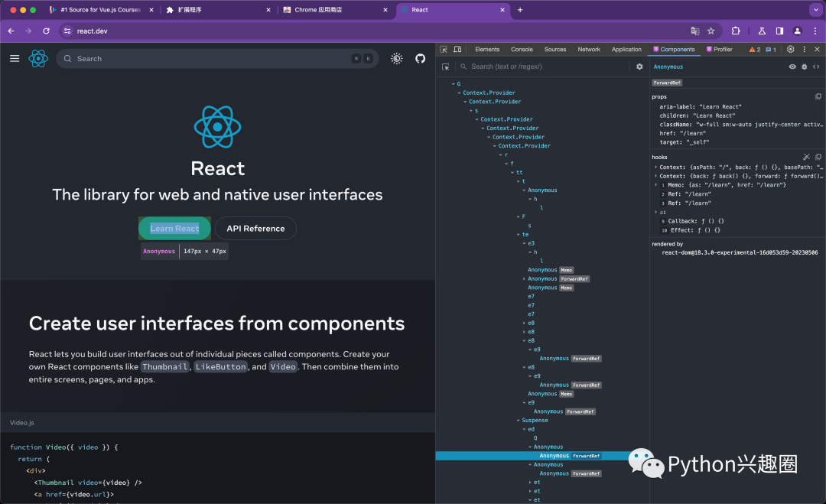The width and height of the screenshot is (826, 504).
Task: Click the Video.js file tab label
Action: [21, 422]
